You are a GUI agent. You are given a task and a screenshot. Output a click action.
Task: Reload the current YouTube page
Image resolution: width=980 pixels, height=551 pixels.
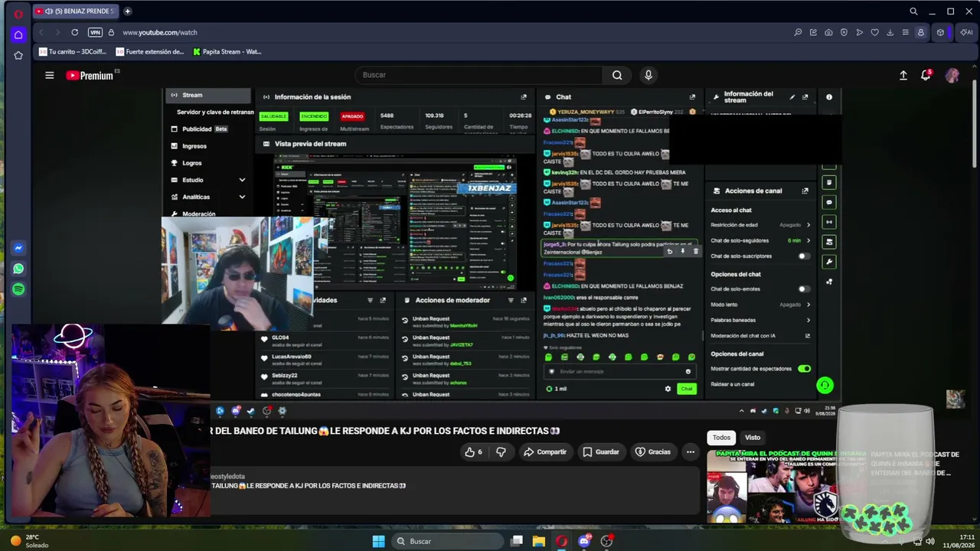tap(74, 32)
